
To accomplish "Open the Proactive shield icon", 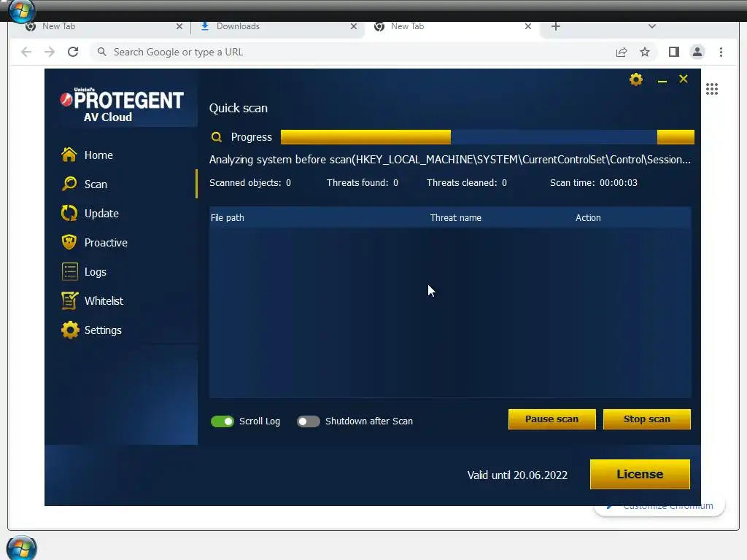I will click(x=69, y=242).
